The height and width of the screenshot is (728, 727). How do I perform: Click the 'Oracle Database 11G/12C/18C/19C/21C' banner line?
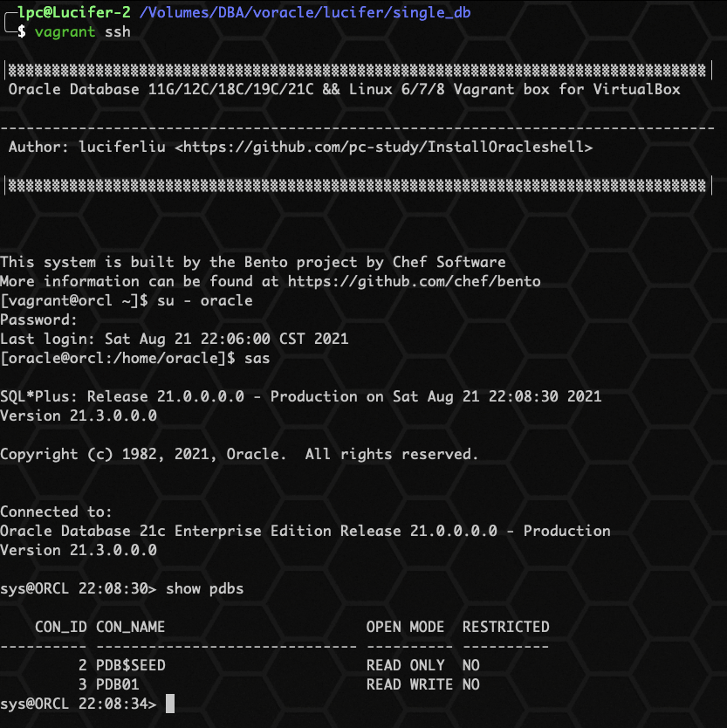coord(345,90)
